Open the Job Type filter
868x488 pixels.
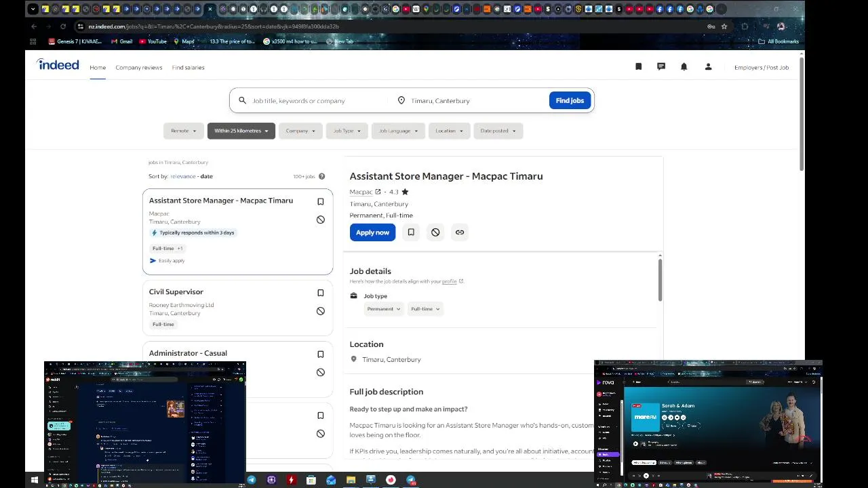click(x=347, y=131)
